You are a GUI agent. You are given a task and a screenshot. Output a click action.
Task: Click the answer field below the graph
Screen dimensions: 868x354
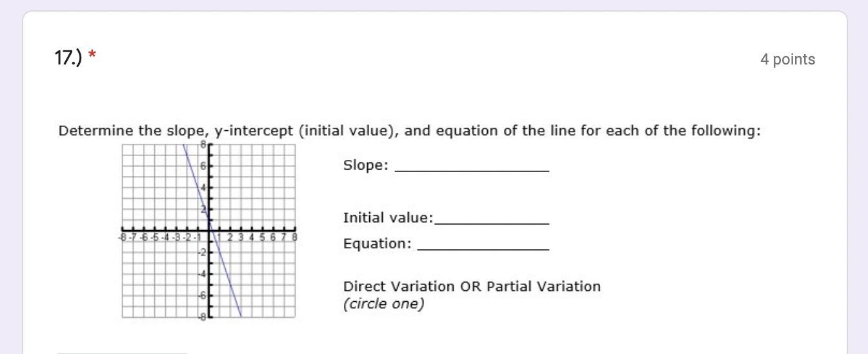(123, 353)
